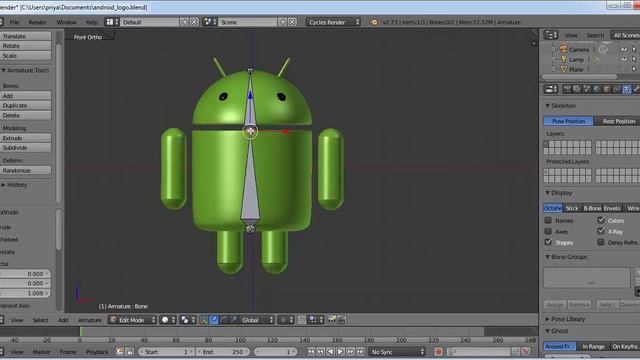Screen dimensions: 640x360
Task: Click the timeline Start frame field
Action: point(166,351)
